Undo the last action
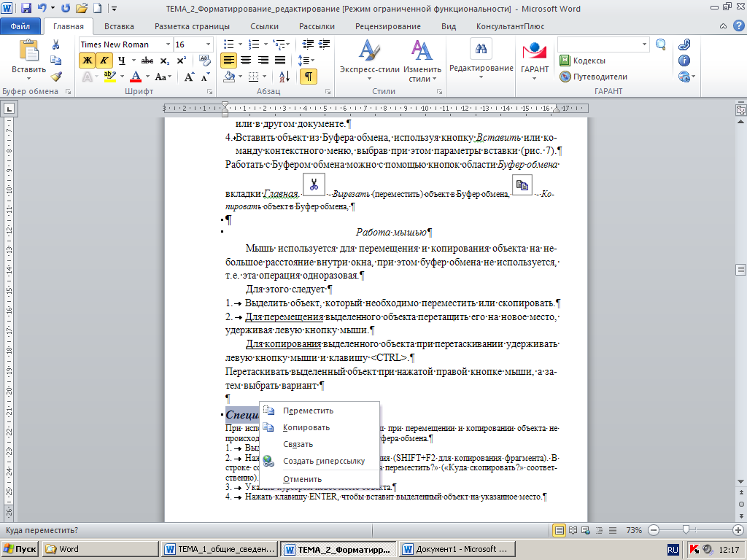The width and height of the screenshot is (747, 560). [x=42, y=8]
